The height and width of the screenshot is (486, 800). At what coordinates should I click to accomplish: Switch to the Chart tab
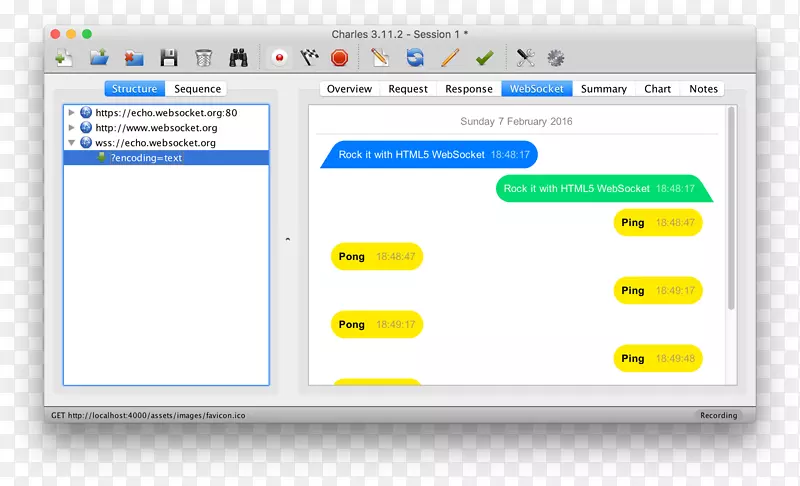tap(657, 89)
